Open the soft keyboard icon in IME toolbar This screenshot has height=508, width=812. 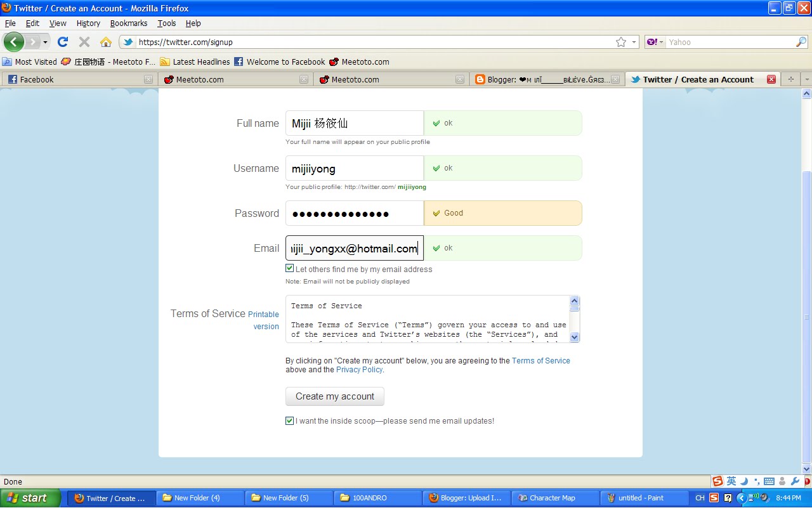[x=769, y=481]
